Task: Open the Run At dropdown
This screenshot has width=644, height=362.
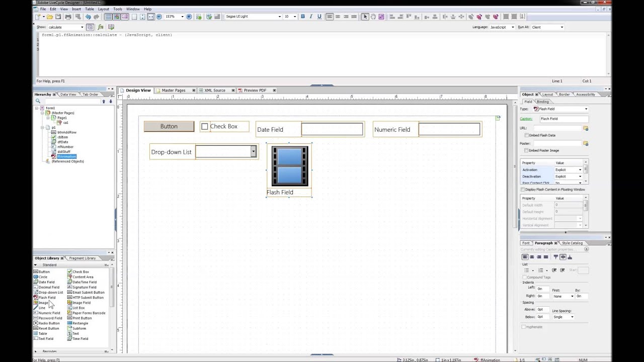Action: click(562, 27)
